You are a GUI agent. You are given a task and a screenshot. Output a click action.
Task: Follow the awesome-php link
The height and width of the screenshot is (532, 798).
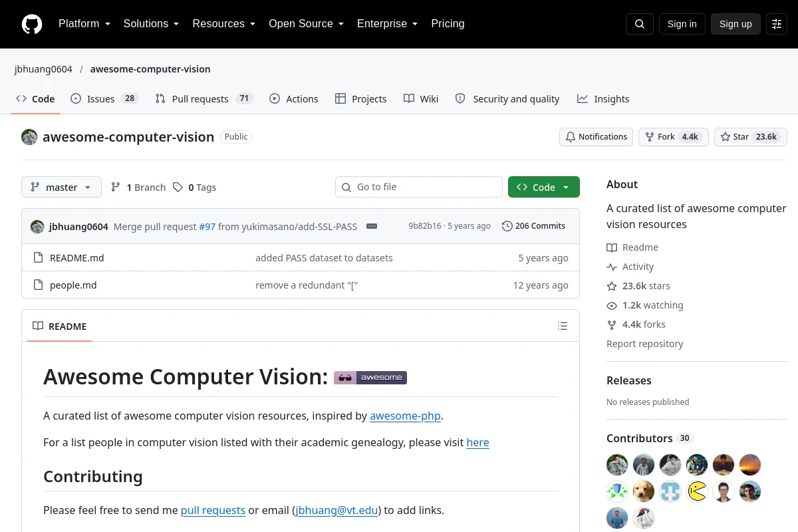click(x=405, y=416)
